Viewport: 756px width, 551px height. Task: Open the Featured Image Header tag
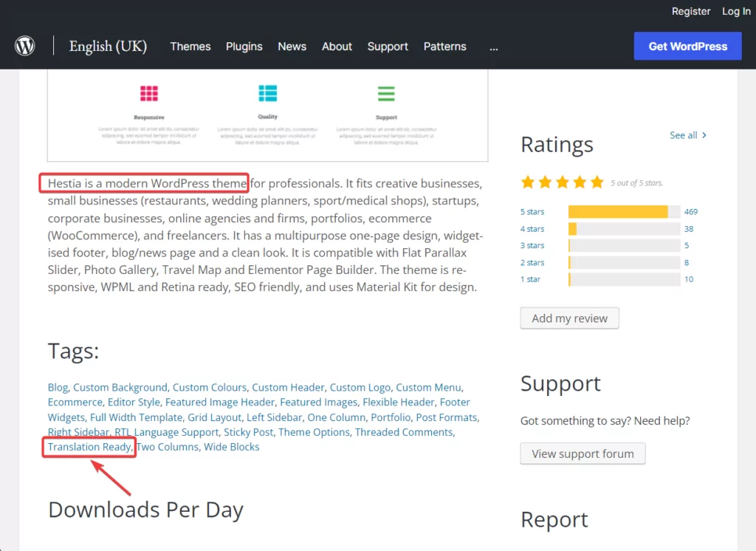tap(220, 403)
